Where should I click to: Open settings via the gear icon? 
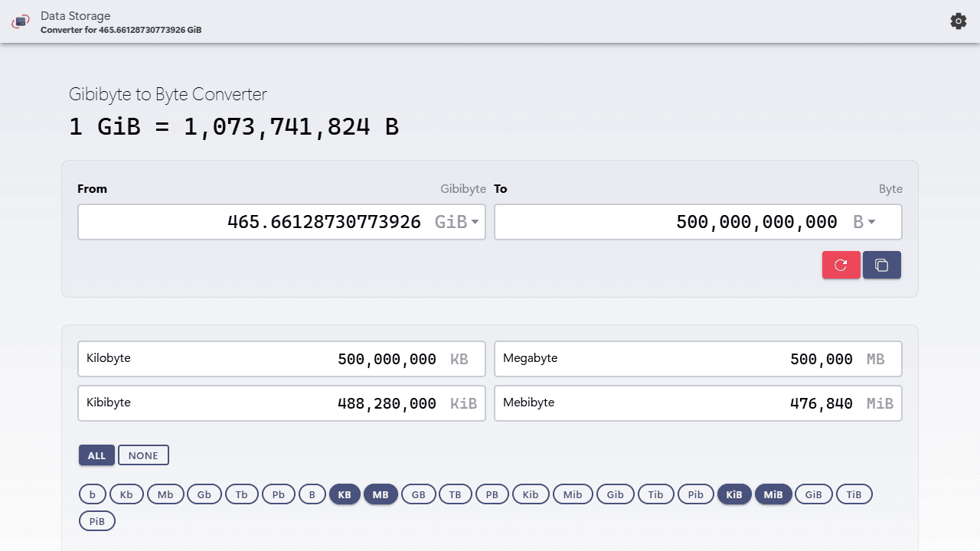click(x=958, y=21)
